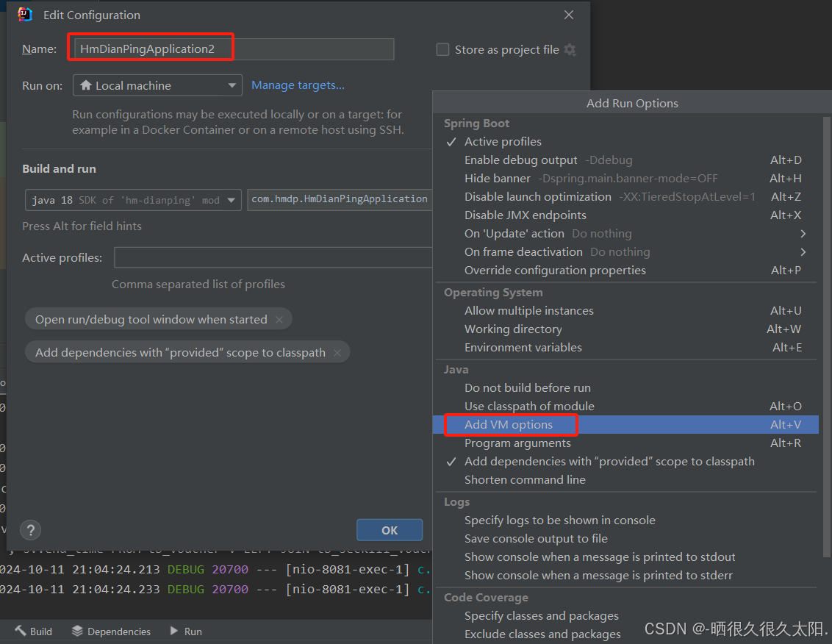Select Show console when printed to stdout
This screenshot has height=644, width=832.
[627, 557]
